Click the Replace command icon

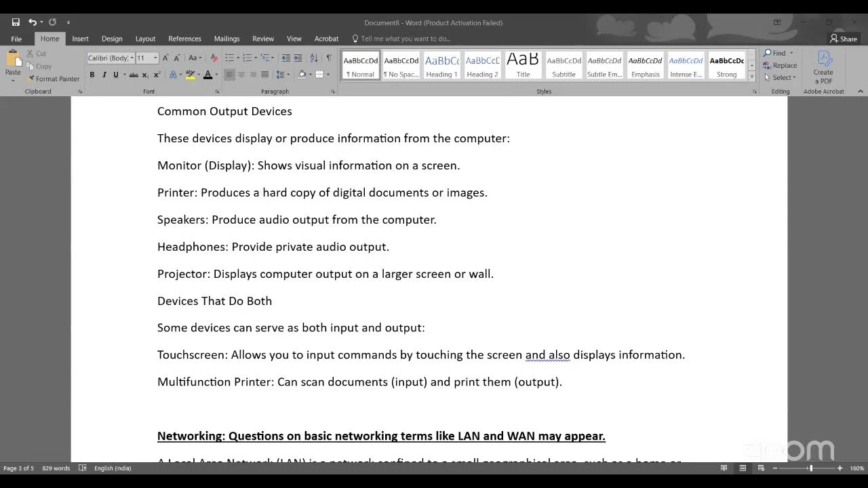(x=781, y=66)
